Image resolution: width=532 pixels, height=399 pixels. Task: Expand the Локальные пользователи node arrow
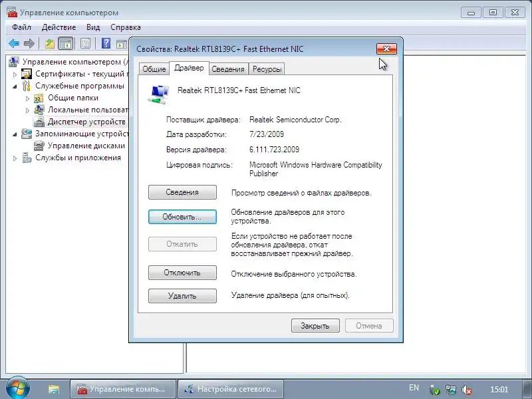click(x=28, y=110)
